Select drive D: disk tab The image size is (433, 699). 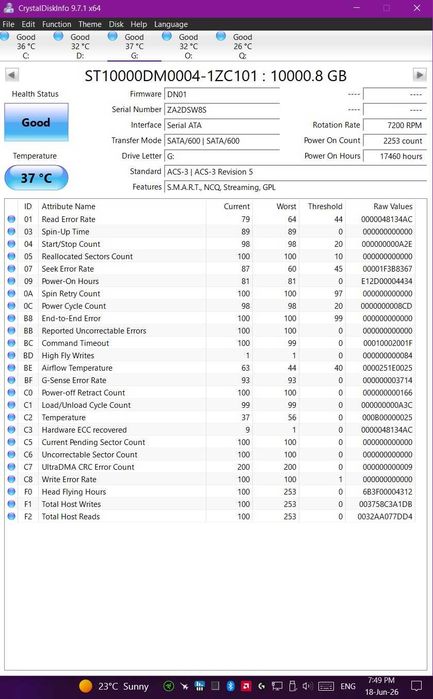[80, 46]
